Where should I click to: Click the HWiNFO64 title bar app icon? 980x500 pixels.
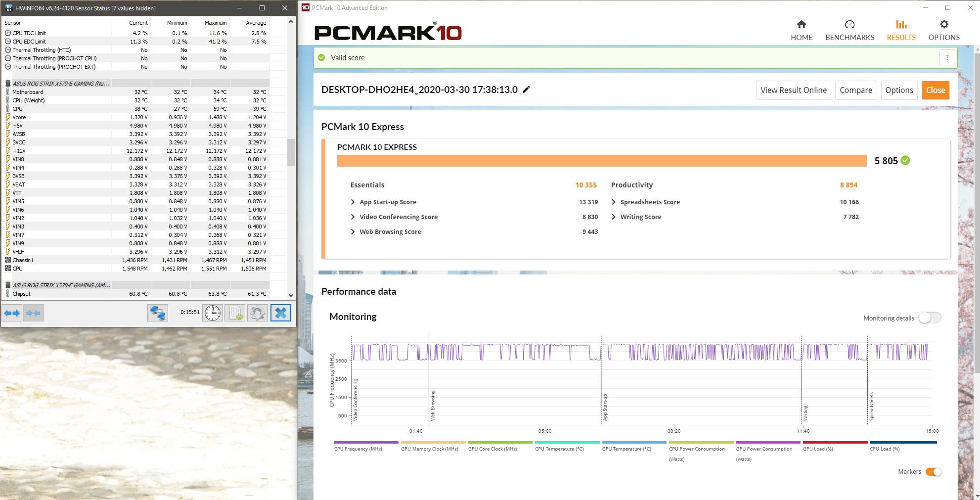click(8, 8)
